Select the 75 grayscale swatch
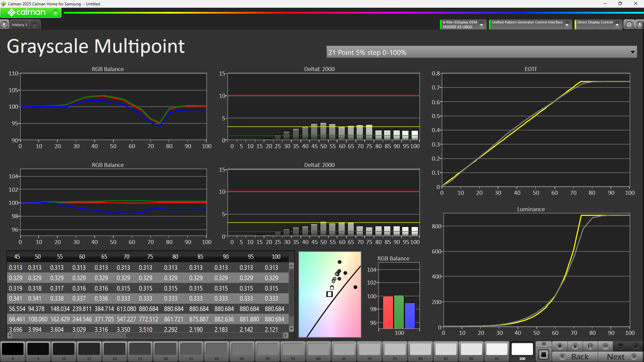The image size is (644, 362). coord(395,351)
